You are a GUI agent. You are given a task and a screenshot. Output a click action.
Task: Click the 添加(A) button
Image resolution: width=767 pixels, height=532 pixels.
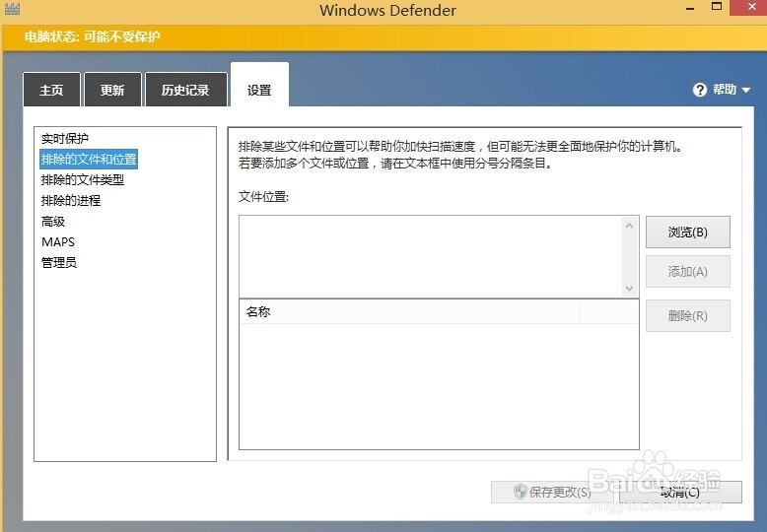tap(688, 271)
